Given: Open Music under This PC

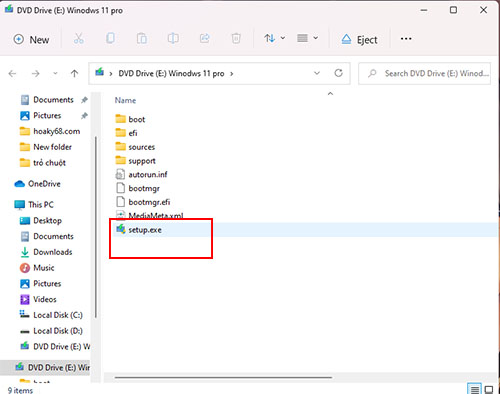Looking at the screenshot, I should (37, 268).
